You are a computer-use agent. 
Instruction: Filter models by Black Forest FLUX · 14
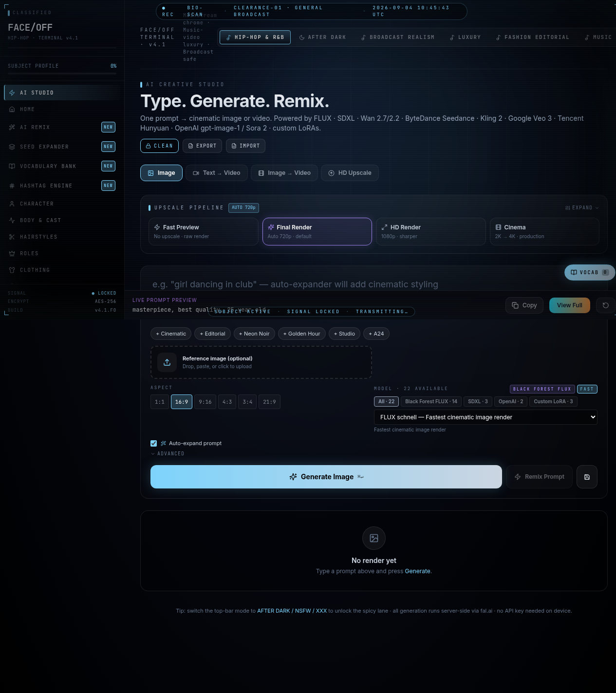[x=431, y=401]
